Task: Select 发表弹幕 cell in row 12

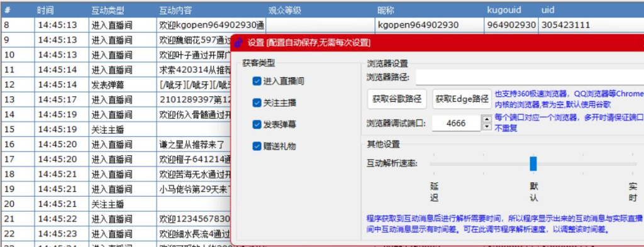Action: [x=123, y=85]
